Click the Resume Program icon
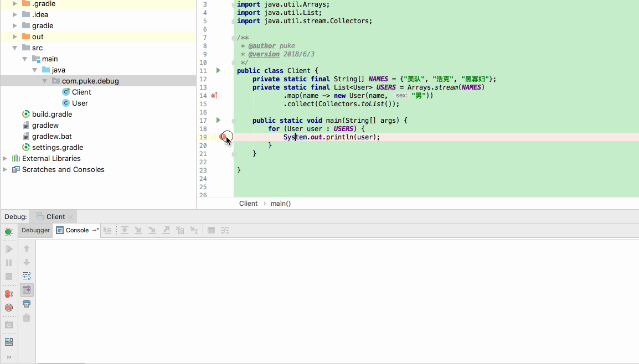This screenshot has height=364, width=639. pos(8,249)
